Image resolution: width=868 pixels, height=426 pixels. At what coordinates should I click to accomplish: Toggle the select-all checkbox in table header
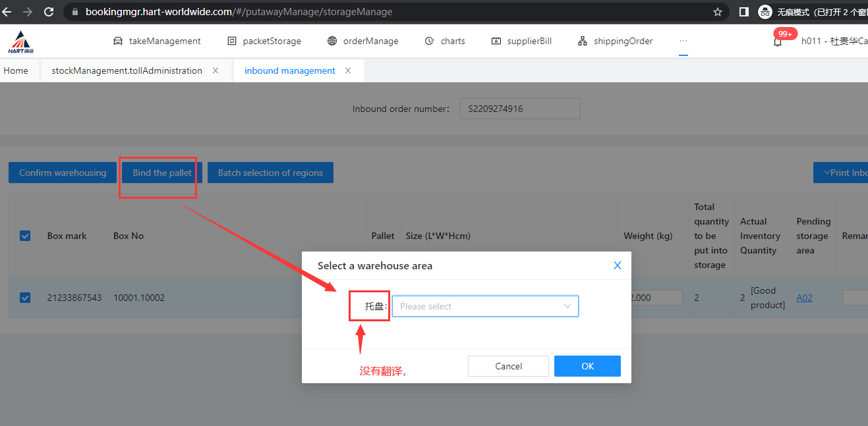tap(25, 236)
